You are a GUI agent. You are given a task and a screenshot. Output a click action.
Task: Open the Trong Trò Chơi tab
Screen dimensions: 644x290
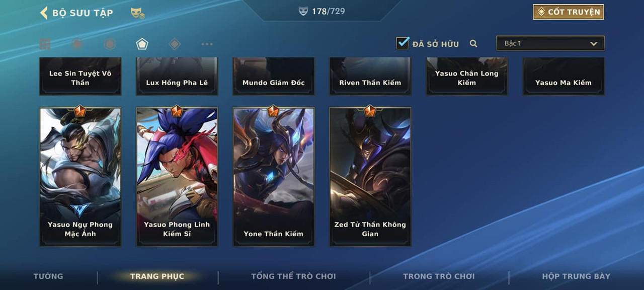pos(439,276)
